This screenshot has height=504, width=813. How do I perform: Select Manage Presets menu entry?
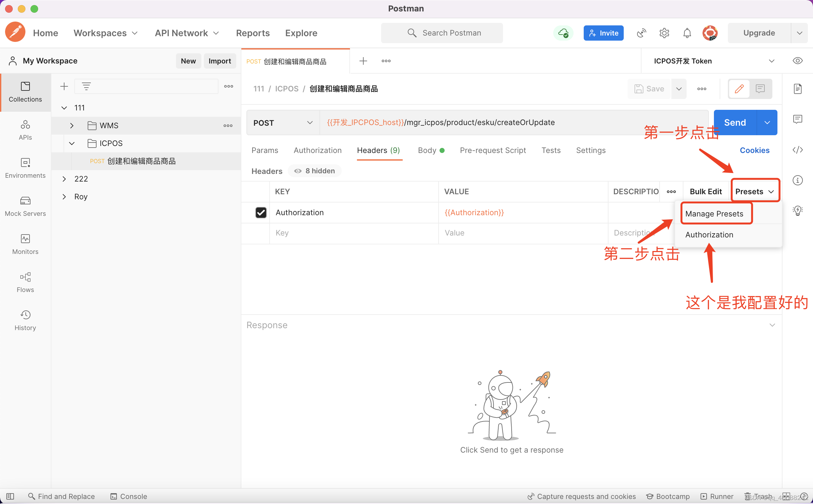point(714,214)
